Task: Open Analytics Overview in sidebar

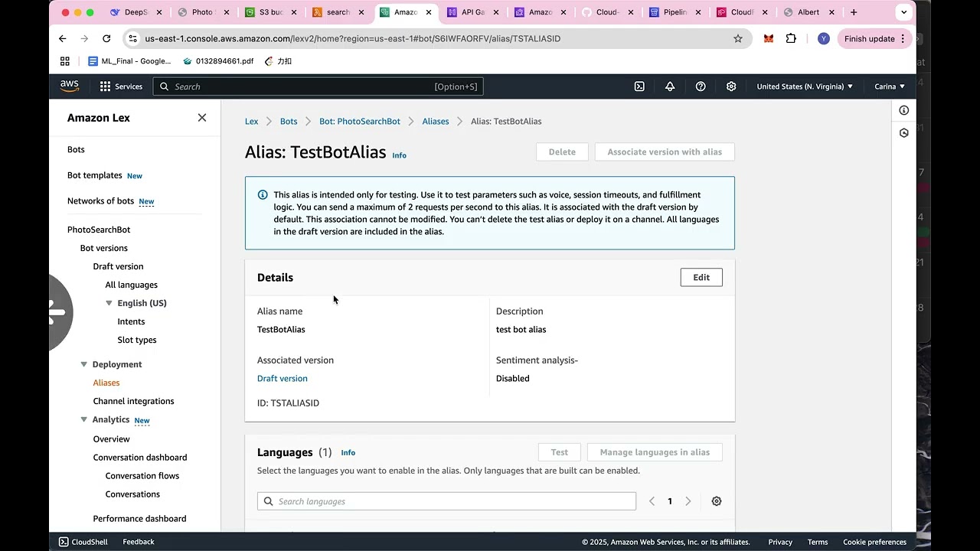Action: point(112,439)
